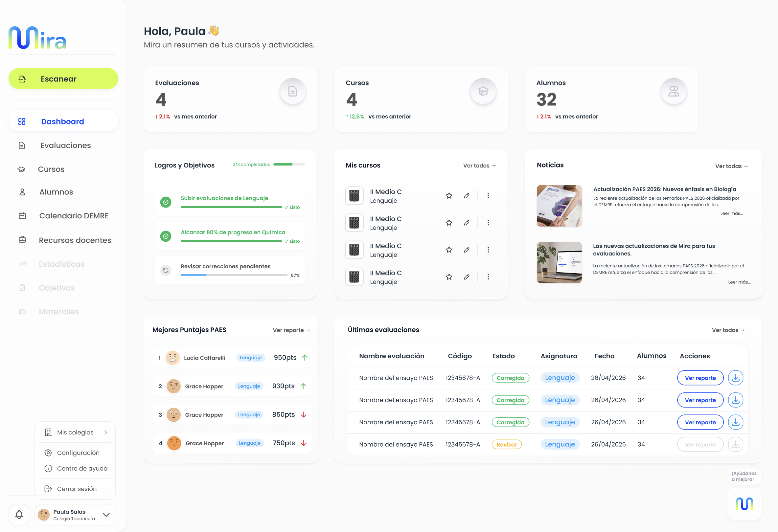
Task: Click Ver reporte in second evaluation row
Action: click(700, 400)
